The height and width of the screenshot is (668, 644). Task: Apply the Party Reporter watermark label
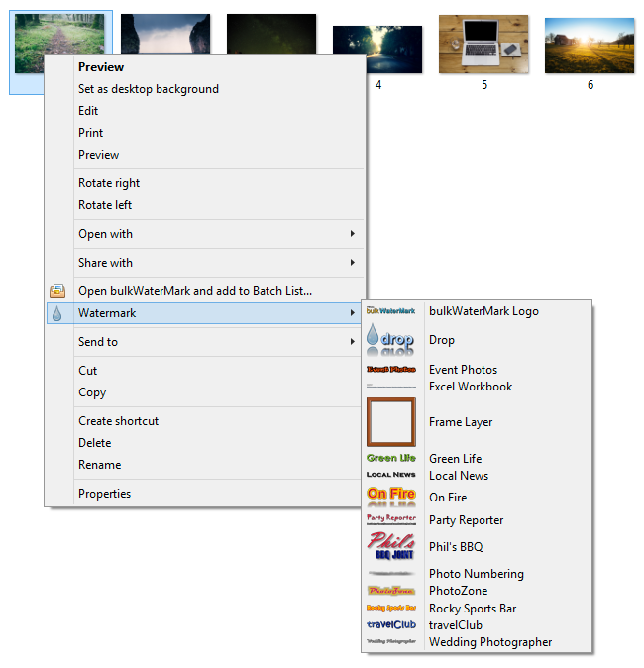coord(466,520)
